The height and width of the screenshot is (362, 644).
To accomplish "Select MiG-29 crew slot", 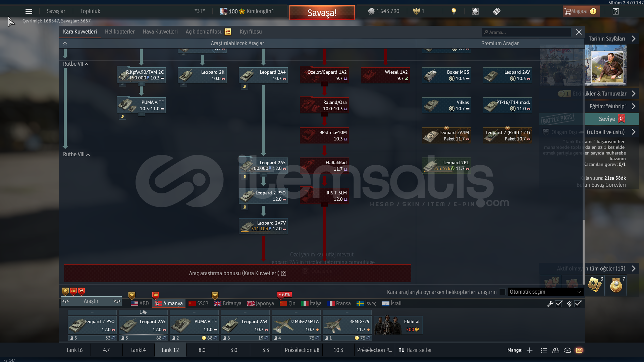I will point(347,325).
